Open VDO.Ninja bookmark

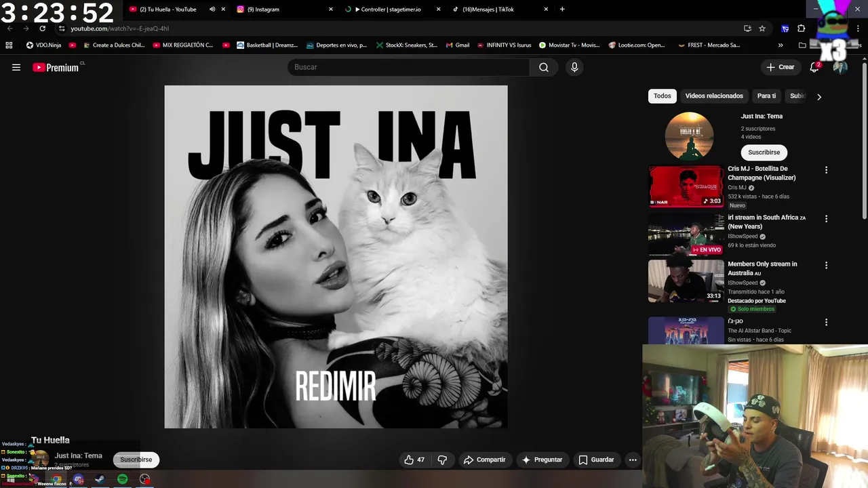[43, 45]
